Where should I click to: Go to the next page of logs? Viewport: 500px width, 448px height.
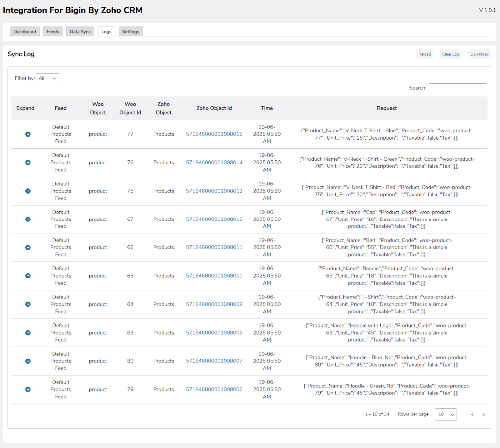(x=483, y=415)
